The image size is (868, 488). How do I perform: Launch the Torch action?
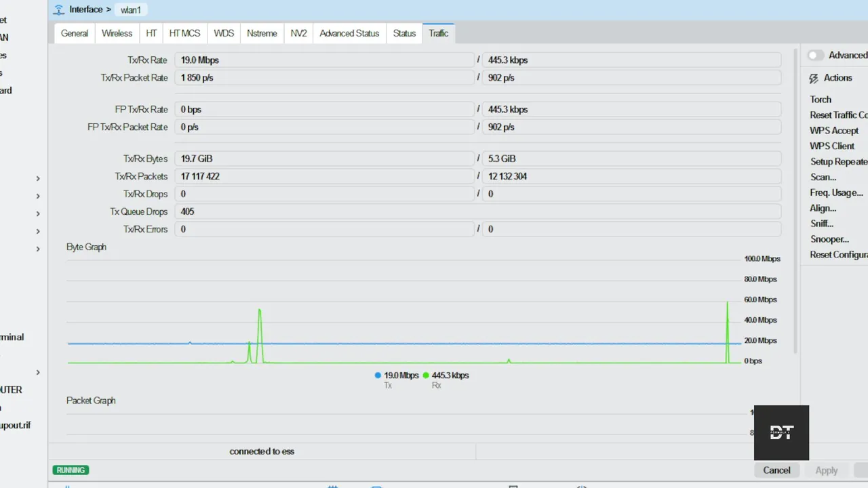click(821, 100)
